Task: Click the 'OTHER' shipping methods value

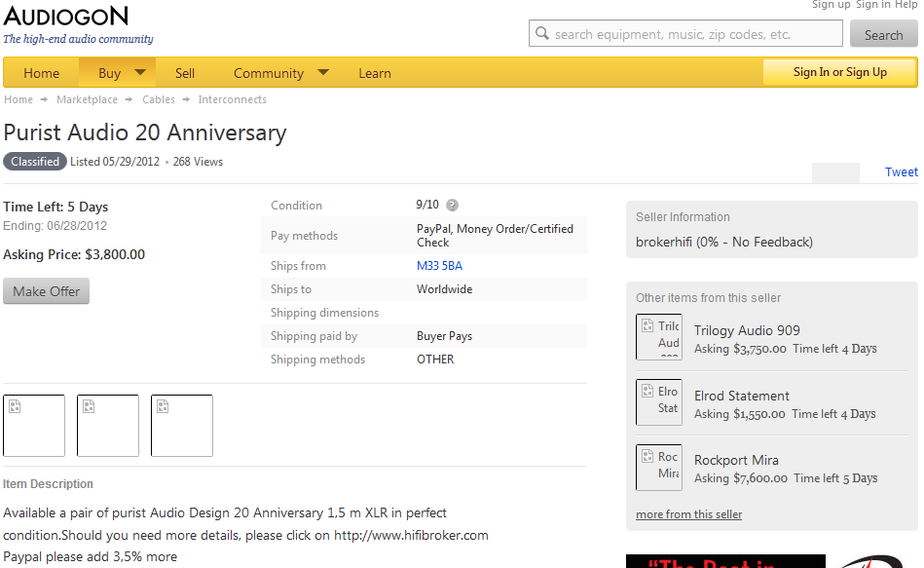Action: click(435, 360)
